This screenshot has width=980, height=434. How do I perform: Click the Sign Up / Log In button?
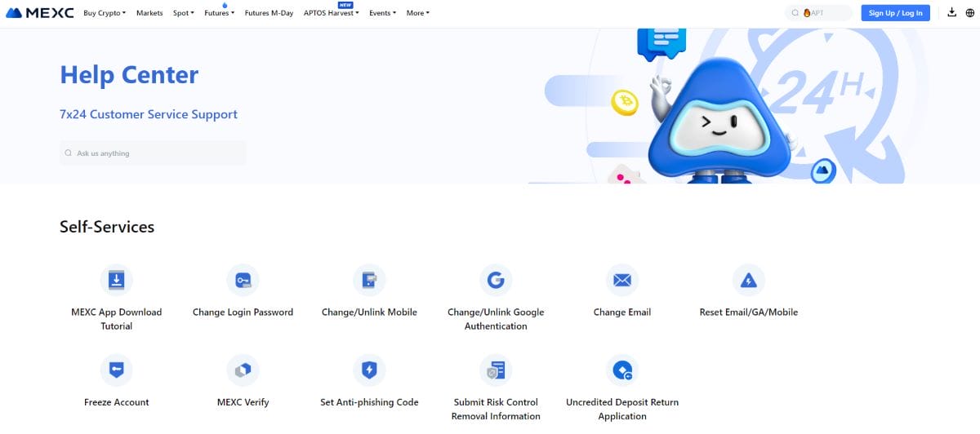point(895,13)
